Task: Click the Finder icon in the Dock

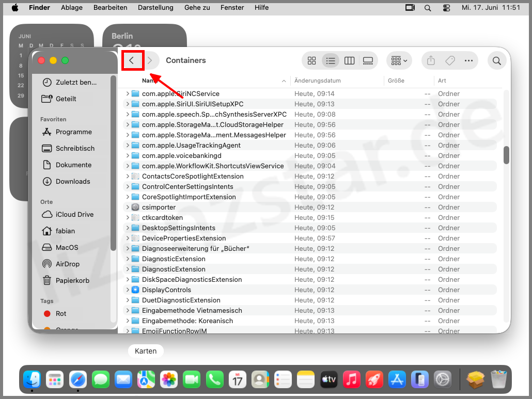Action: click(32, 379)
